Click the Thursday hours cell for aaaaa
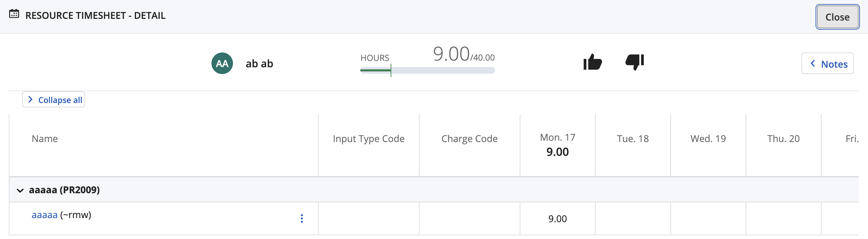868x239 pixels. point(783,219)
